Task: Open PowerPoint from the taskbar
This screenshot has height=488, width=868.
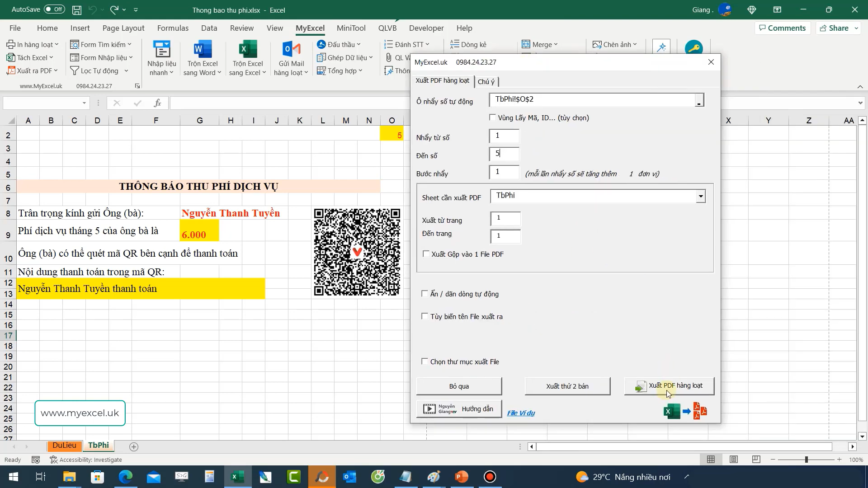Action: click(x=462, y=477)
